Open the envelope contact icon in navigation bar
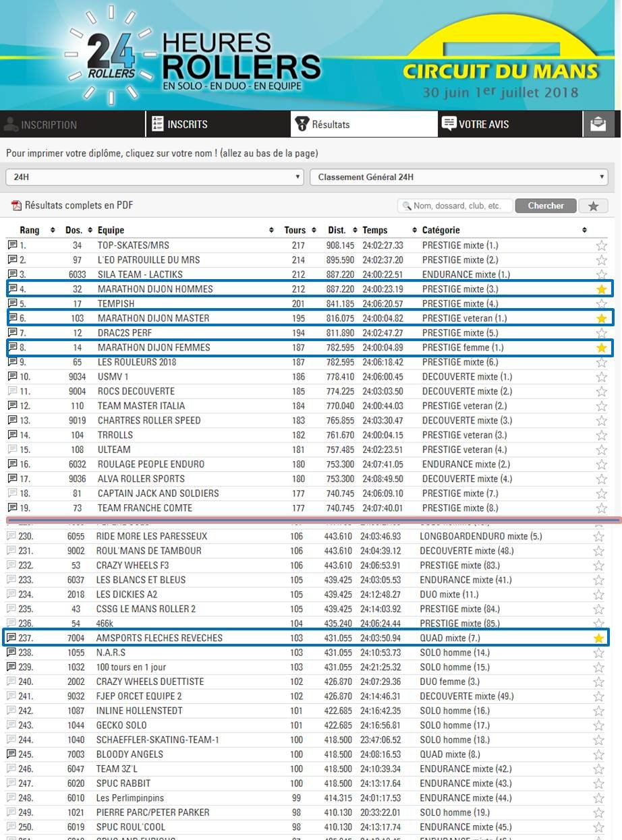 598,124
